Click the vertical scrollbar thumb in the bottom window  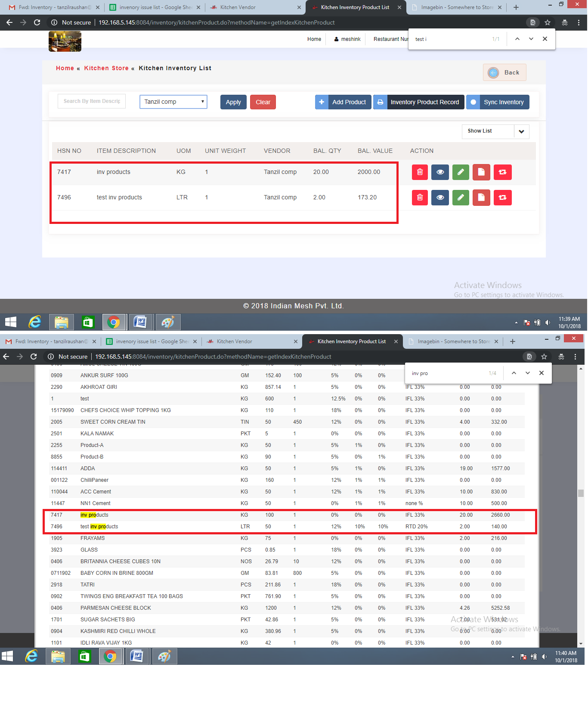pyautogui.click(x=581, y=493)
